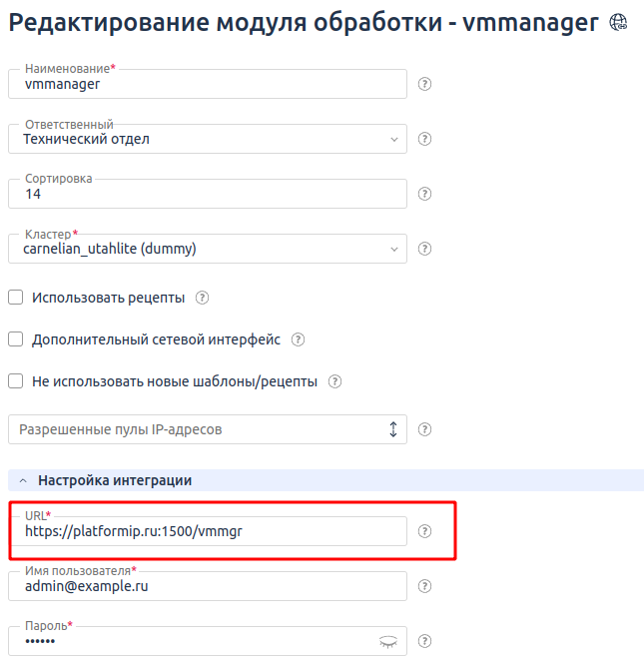Click the Наименование text field
The height and width of the screenshot is (659, 644).
208,85
